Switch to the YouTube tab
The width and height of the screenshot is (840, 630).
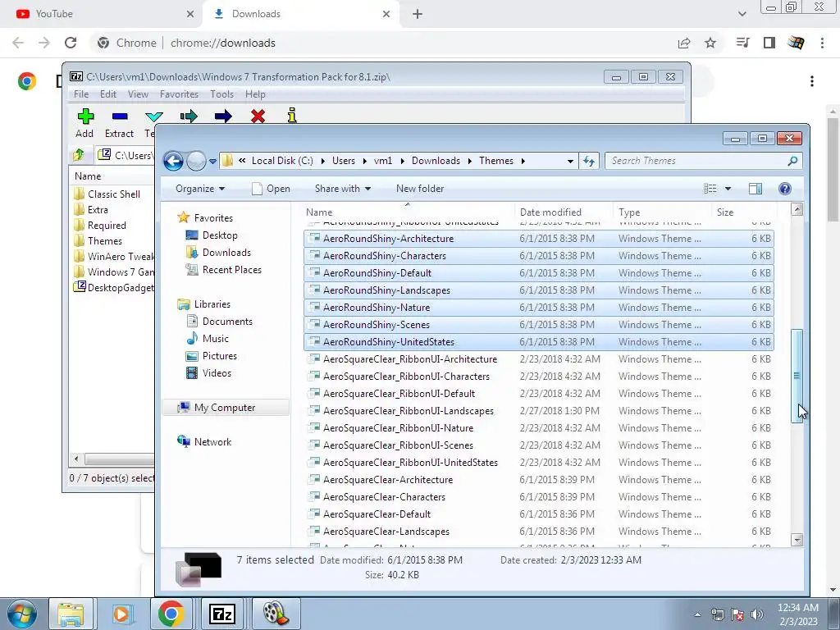102,14
